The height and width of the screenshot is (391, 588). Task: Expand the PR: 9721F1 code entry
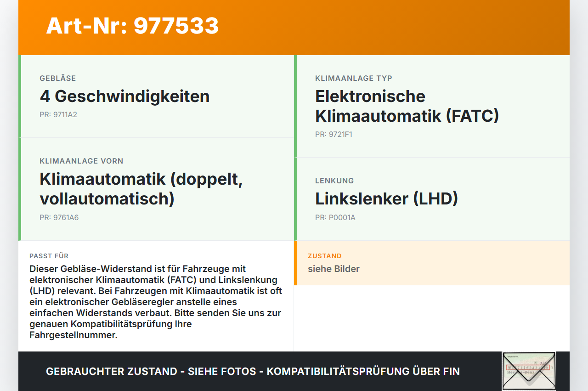point(334,134)
